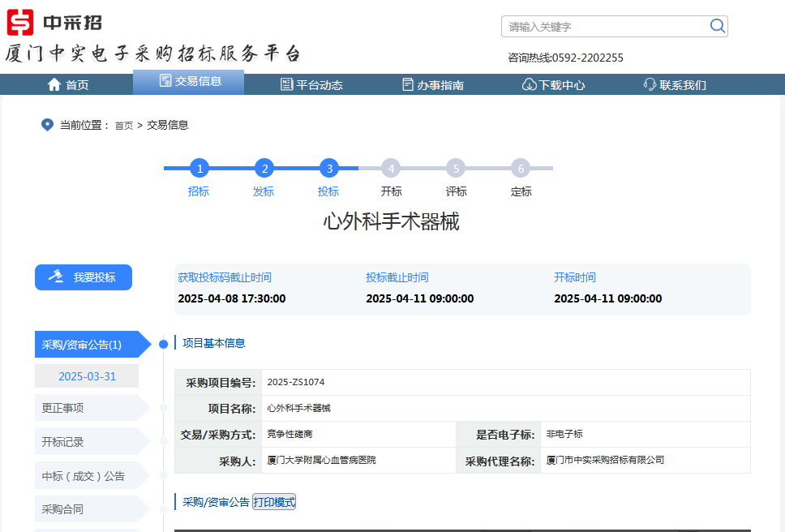Click the 下载中心 download icon
The width and height of the screenshot is (785, 532).
527,84
